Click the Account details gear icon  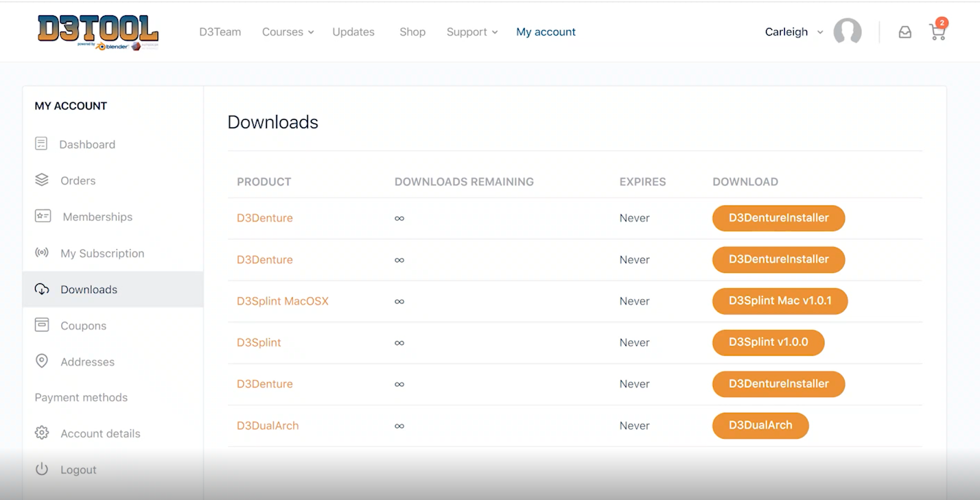42,433
